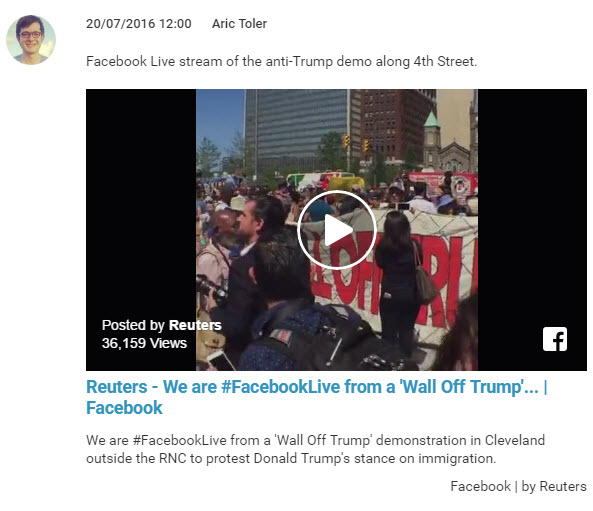Click the right black bar above Facebook logo

[x=532, y=206]
